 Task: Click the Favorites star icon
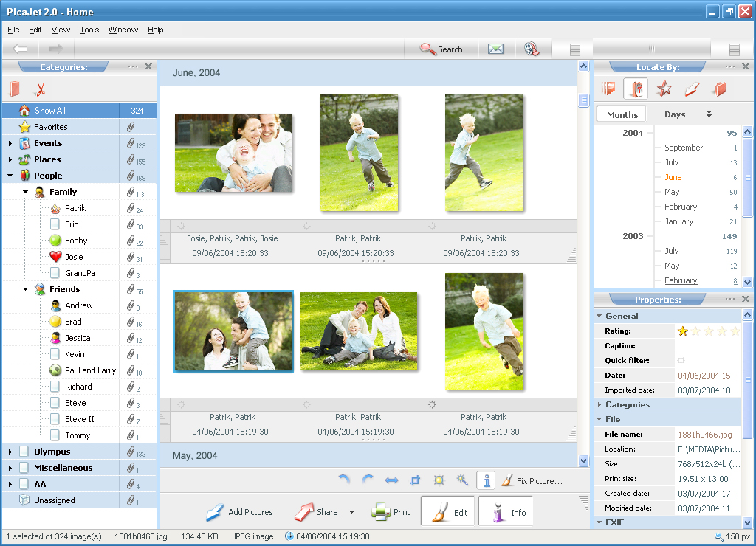(x=24, y=127)
